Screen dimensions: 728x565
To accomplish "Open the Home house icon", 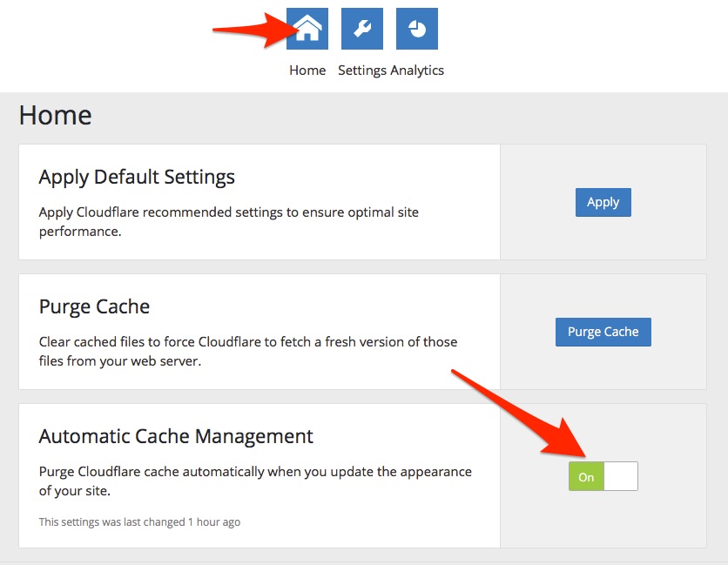I will tap(307, 29).
